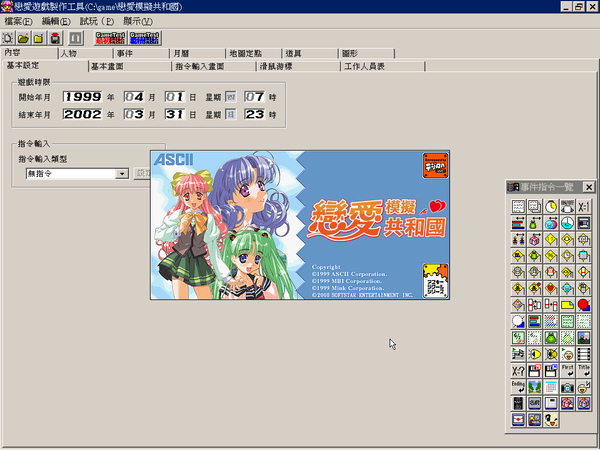The image size is (600, 450).
Task: Select the 指令輸入畫面 sub-tab
Action: (214, 66)
